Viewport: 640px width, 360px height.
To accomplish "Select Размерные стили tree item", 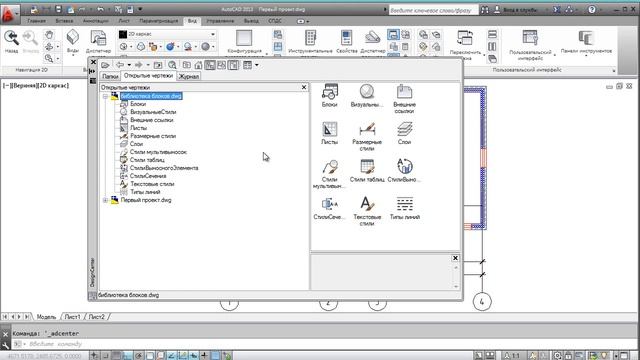I will tap(153, 136).
